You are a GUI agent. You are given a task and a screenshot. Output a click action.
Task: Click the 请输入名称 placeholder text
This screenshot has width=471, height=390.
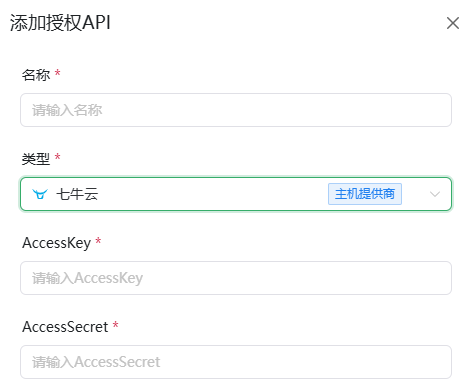coord(67,110)
